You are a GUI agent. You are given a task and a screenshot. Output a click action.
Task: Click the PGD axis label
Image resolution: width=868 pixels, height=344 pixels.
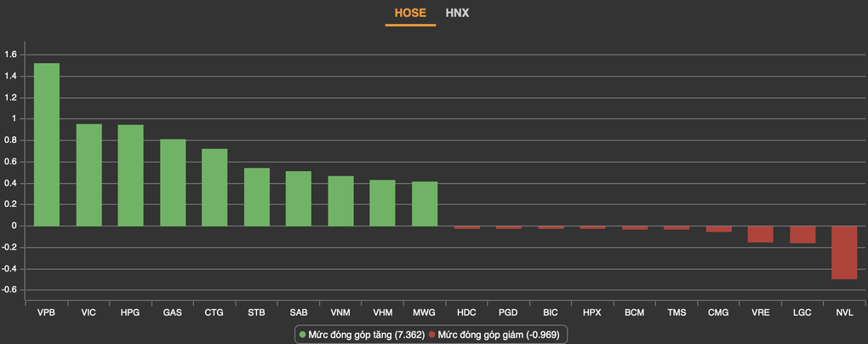508,313
